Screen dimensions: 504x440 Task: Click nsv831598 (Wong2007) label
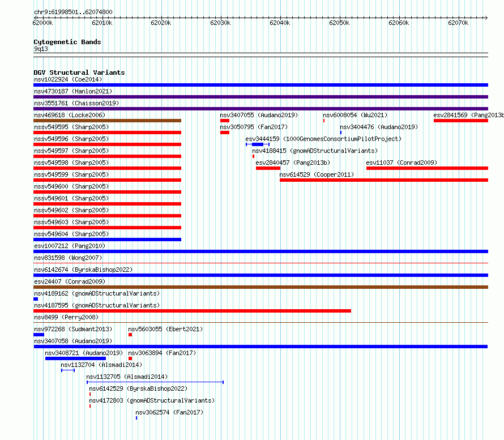pos(68,258)
